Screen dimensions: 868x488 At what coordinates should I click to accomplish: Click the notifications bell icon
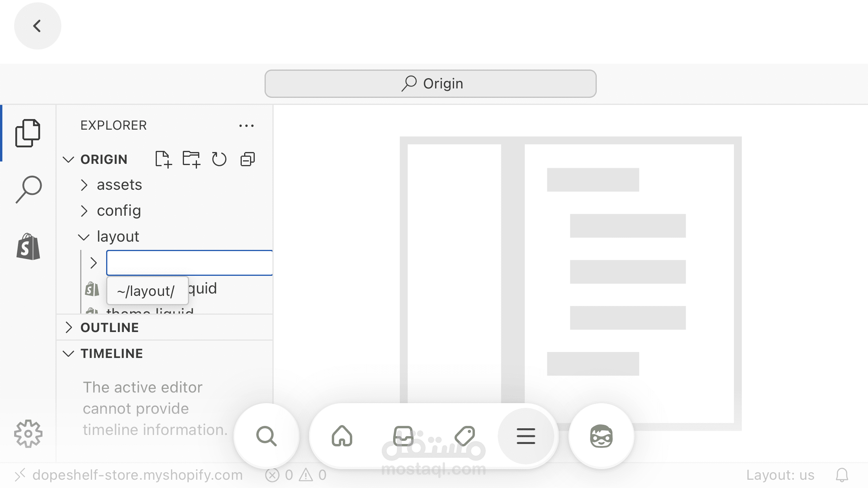coord(842,475)
